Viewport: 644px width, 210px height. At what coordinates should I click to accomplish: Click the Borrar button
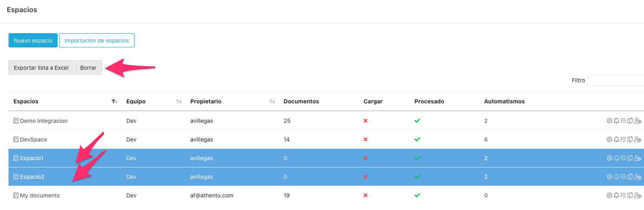pyautogui.click(x=88, y=68)
